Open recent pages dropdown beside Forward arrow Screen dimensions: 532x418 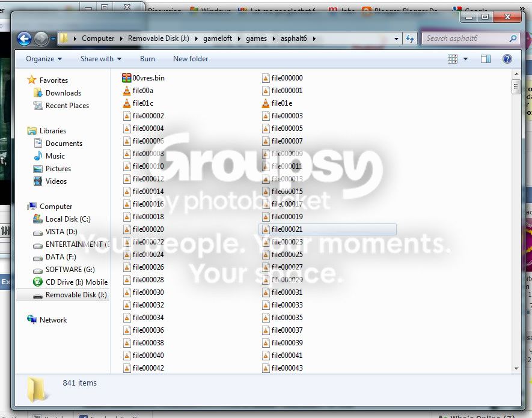53,38
